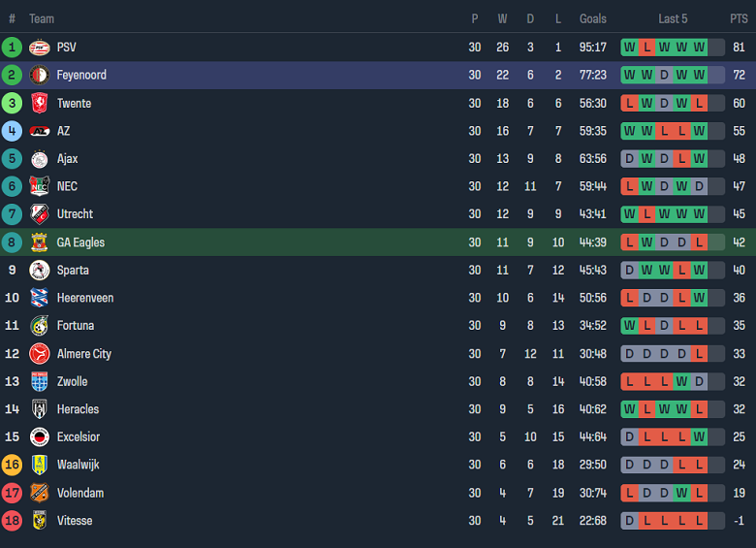
Task: Sort table by PTS column header
Action: [x=739, y=18]
